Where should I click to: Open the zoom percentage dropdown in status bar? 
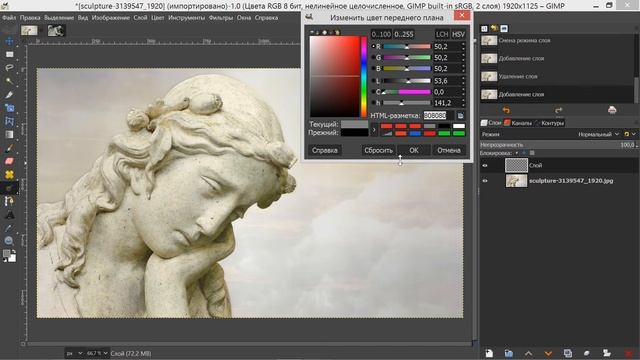coord(97,353)
